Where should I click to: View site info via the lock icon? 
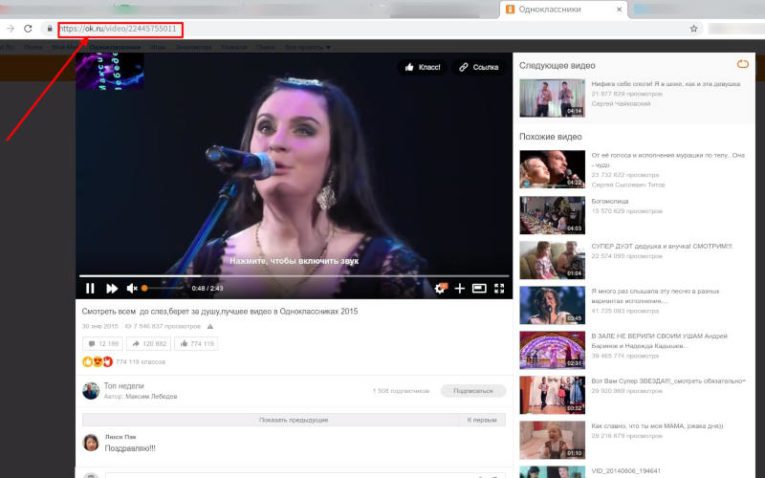[49, 29]
